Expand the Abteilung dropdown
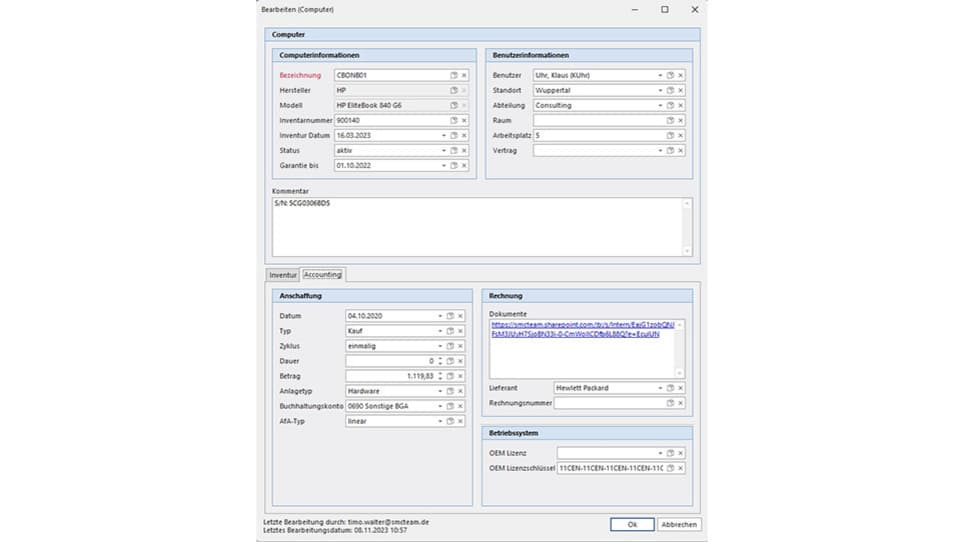 (x=660, y=105)
